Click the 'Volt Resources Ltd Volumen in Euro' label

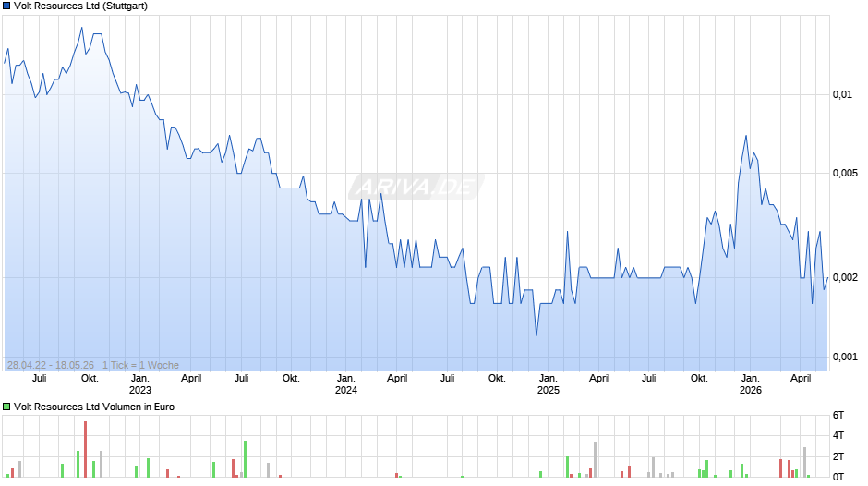[94, 407]
